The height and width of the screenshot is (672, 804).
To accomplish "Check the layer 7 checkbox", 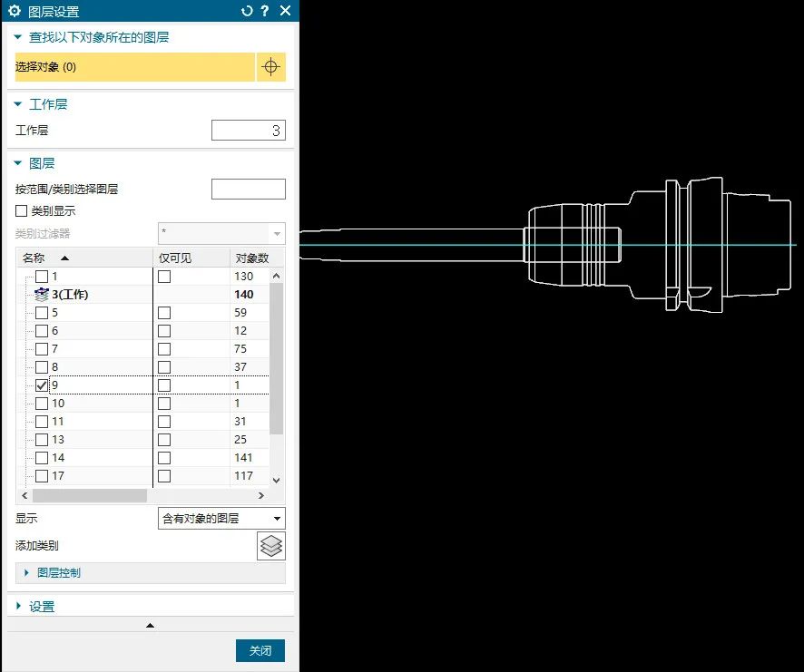I will pyautogui.click(x=42, y=349).
